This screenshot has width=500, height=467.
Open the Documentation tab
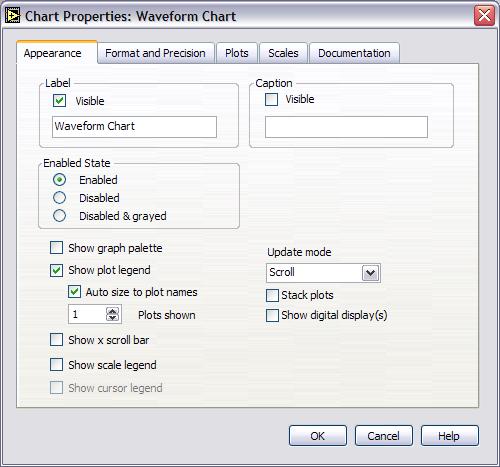(x=354, y=53)
